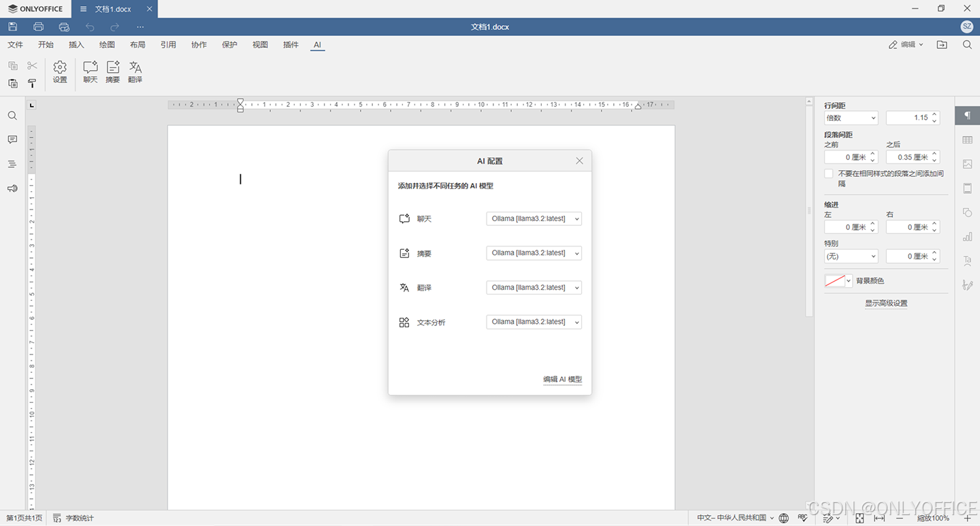Switch to the 布局 tab
The width and height of the screenshot is (980, 526).
tap(137, 45)
